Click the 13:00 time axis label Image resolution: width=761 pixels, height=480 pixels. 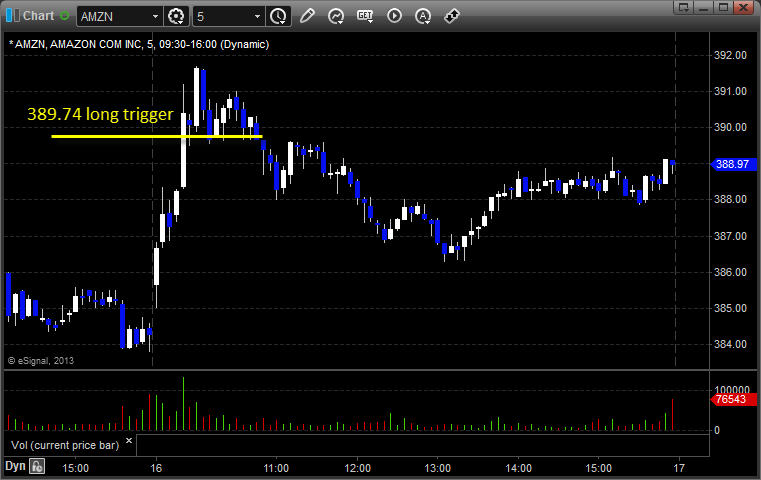(x=438, y=468)
